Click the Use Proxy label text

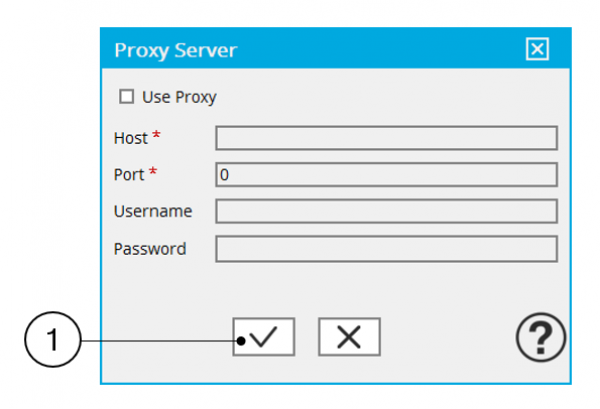click(179, 97)
